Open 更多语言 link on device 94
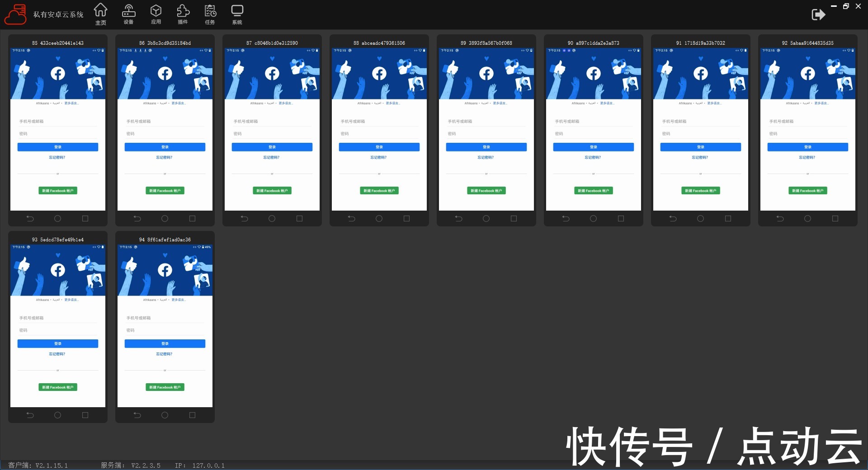868x470 pixels. tap(179, 300)
